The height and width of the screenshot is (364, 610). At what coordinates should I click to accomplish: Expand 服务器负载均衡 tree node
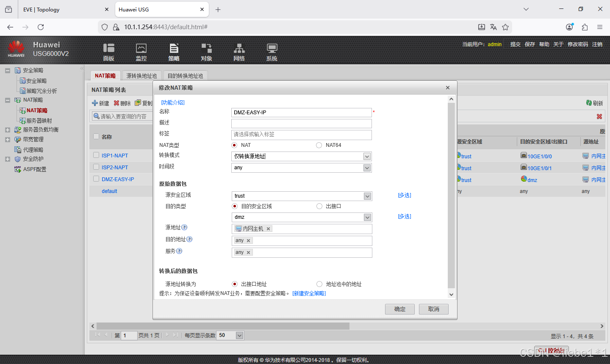(x=8, y=130)
